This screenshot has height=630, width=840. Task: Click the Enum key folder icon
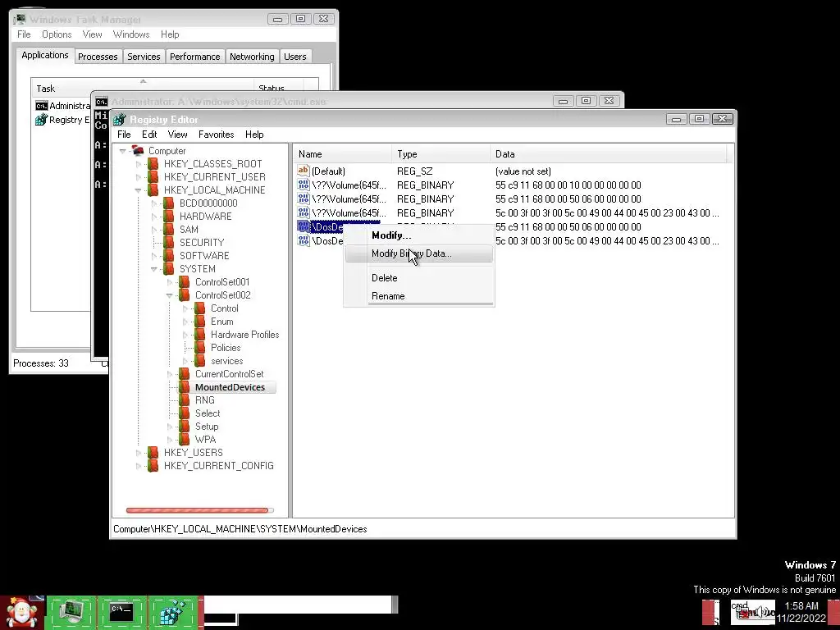pyautogui.click(x=200, y=322)
